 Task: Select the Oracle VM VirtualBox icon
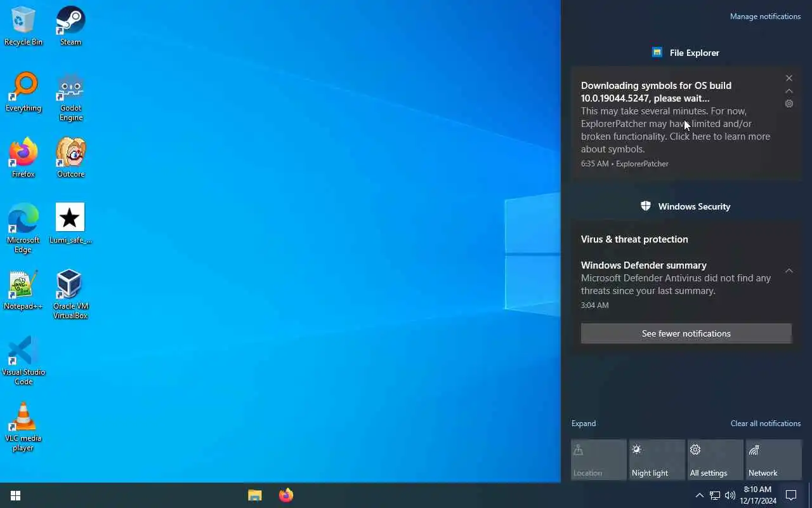tap(70, 295)
